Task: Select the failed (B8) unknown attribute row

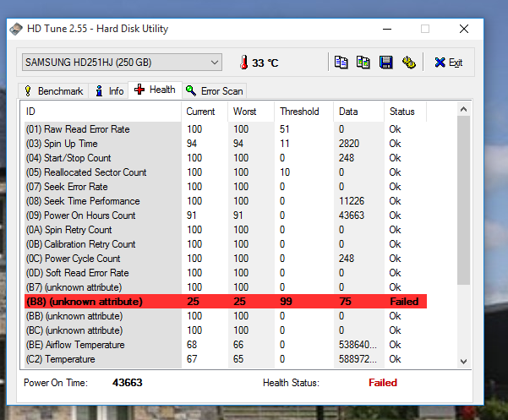Action: click(226, 302)
